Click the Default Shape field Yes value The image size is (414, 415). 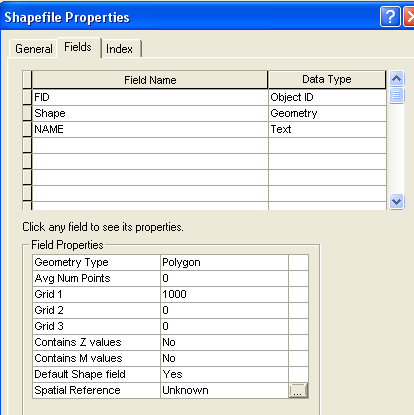coord(224,374)
